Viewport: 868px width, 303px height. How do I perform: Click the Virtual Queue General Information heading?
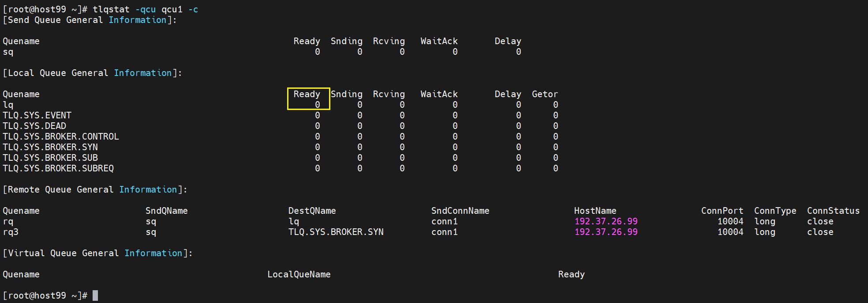pos(97,253)
